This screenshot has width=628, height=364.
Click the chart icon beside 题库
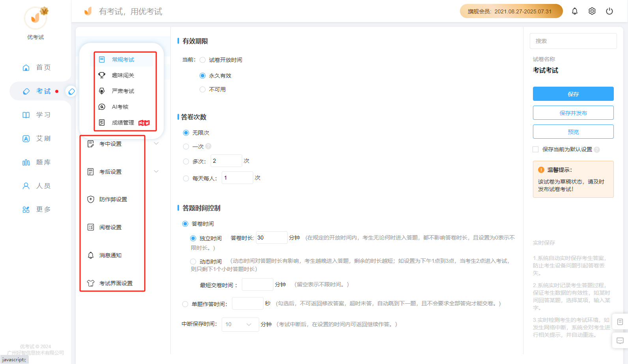pos(26,162)
